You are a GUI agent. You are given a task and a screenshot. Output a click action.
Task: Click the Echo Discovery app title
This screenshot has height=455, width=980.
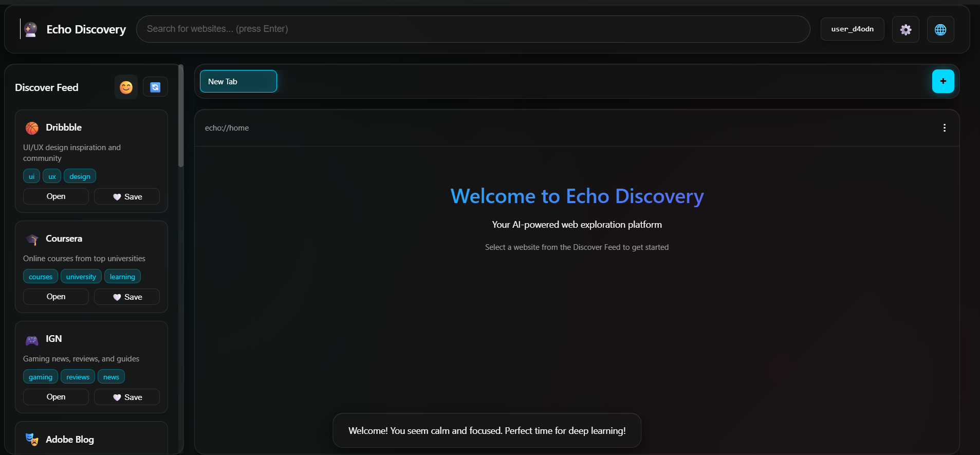pyautogui.click(x=86, y=29)
